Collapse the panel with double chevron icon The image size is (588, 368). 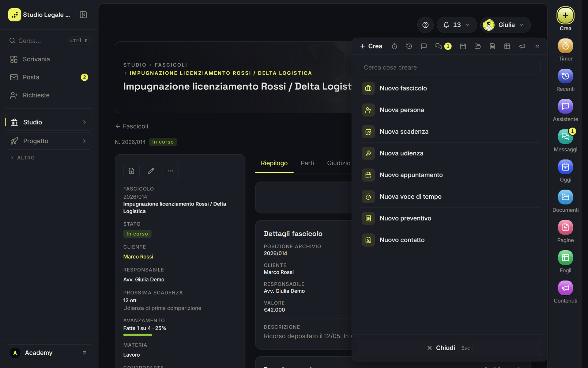[x=537, y=46]
